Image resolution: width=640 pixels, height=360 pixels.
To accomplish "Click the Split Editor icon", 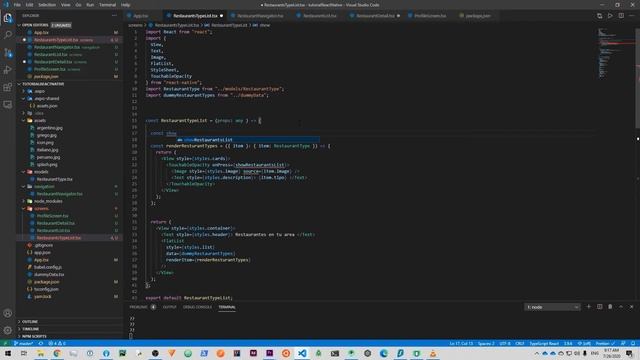I will (621, 16).
